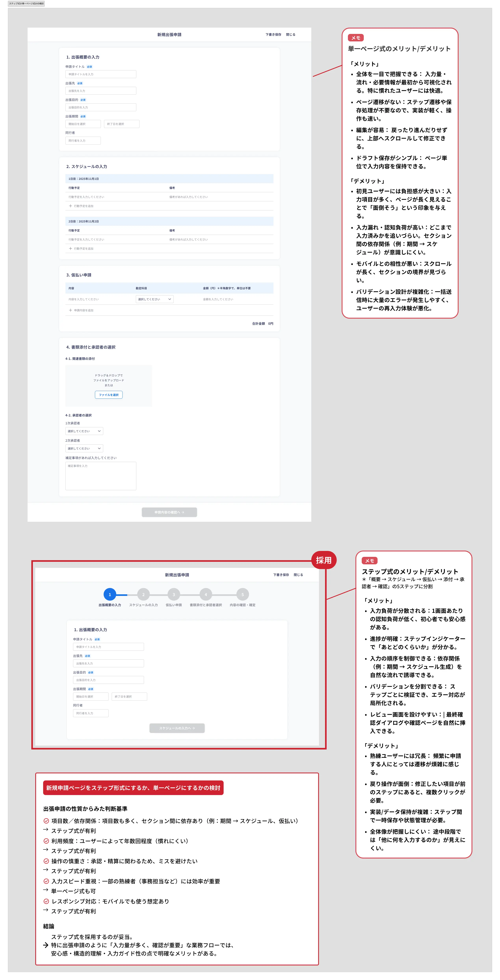500x980 pixels.
Task: Open the 1次承認者 dropdown
Action: tap(84, 431)
